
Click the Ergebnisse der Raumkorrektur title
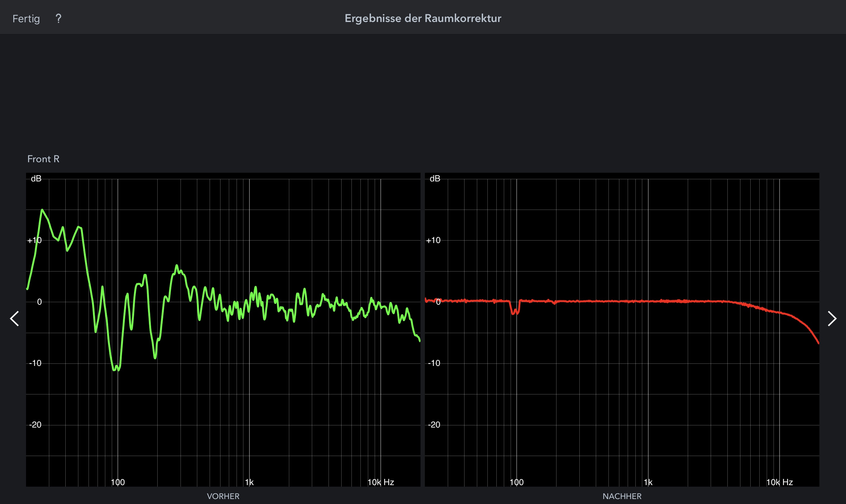coord(423,18)
